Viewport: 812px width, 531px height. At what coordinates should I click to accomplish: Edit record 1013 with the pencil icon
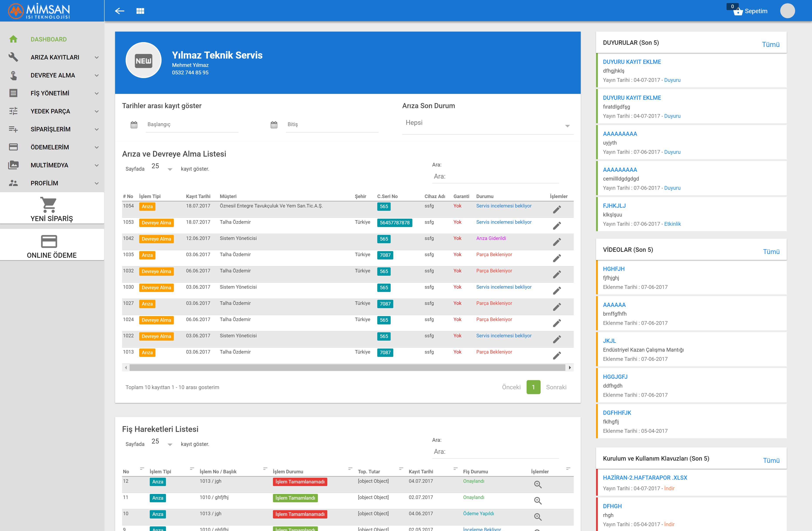click(557, 355)
